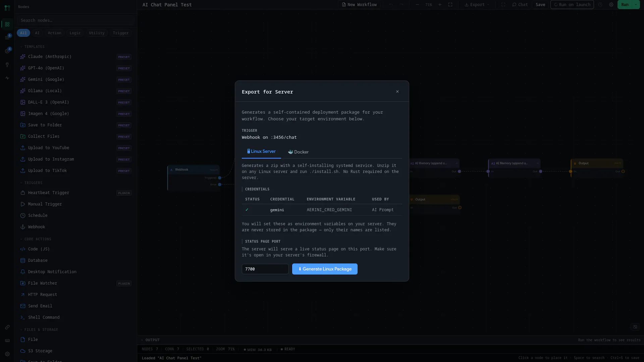Select Claude (Anthropic) template
Image resolution: width=644 pixels, height=362 pixels.
click(76, 57)
